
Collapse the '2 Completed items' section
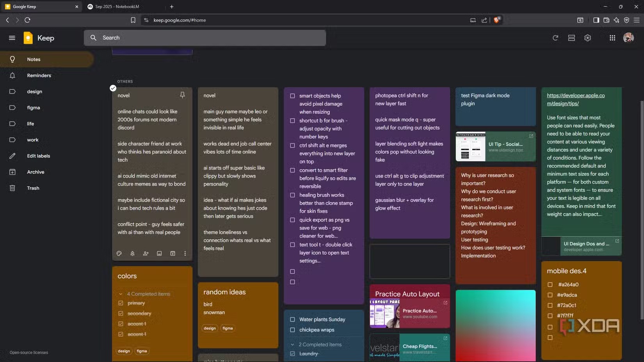(x=292, y=345)
